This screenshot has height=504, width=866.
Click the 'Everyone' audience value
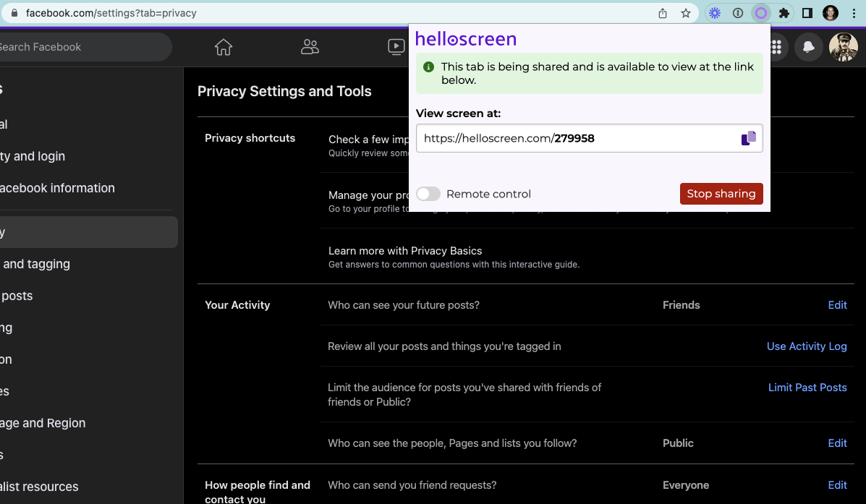[x=685, y=485]
